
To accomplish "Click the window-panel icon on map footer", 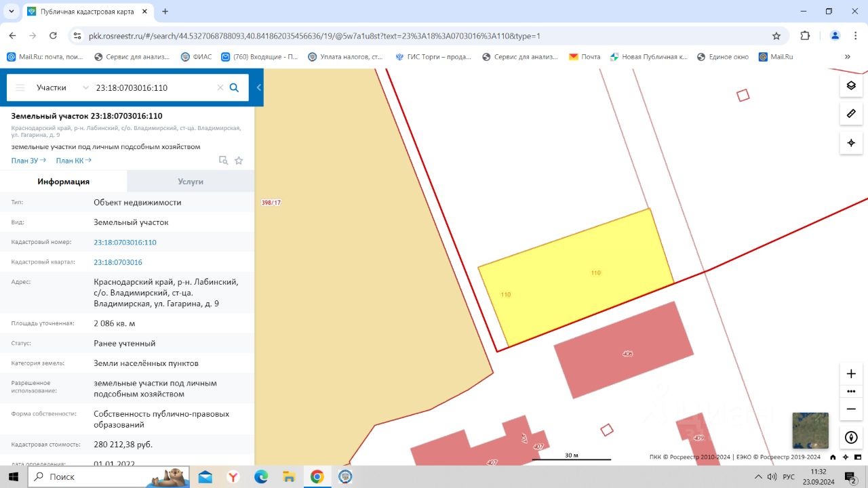I will click(859, 457).
